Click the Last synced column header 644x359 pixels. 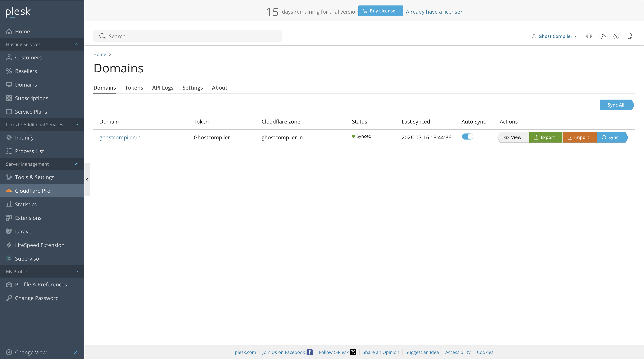[416, 122]
